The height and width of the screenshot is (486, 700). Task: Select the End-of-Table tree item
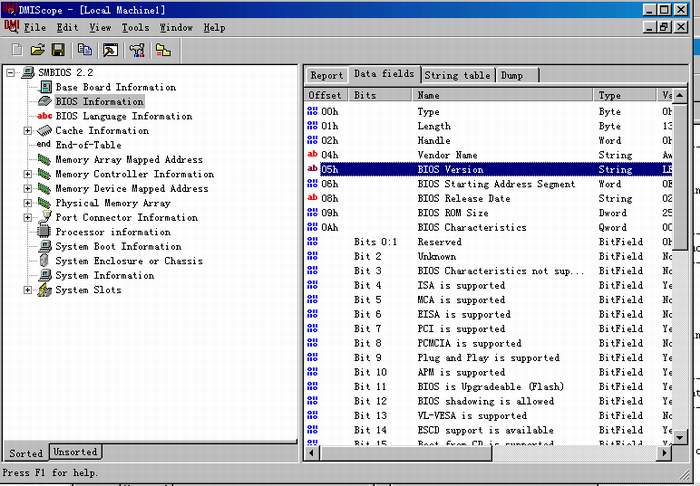click(x=88, y=145)
